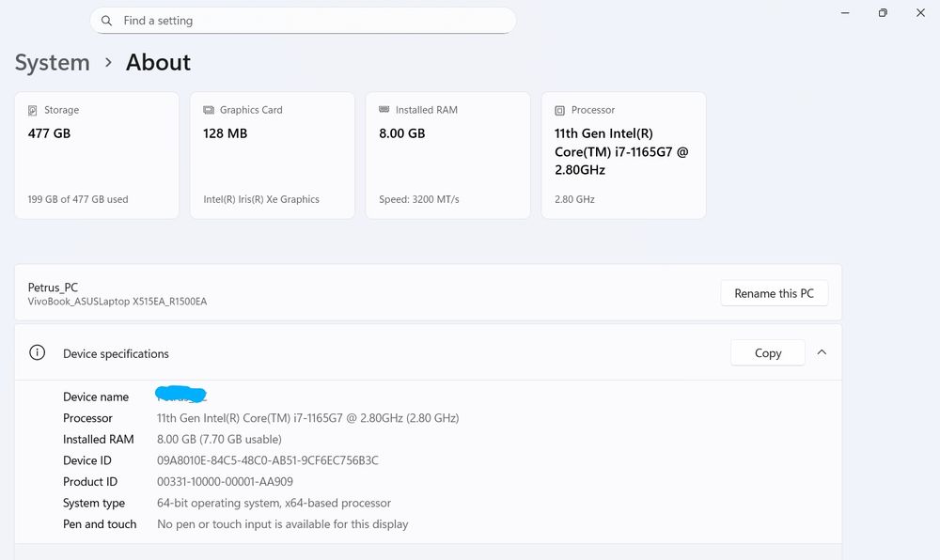Click the Device specifications heading
This screenshot has height=560, width=940.
coord(116,354)
